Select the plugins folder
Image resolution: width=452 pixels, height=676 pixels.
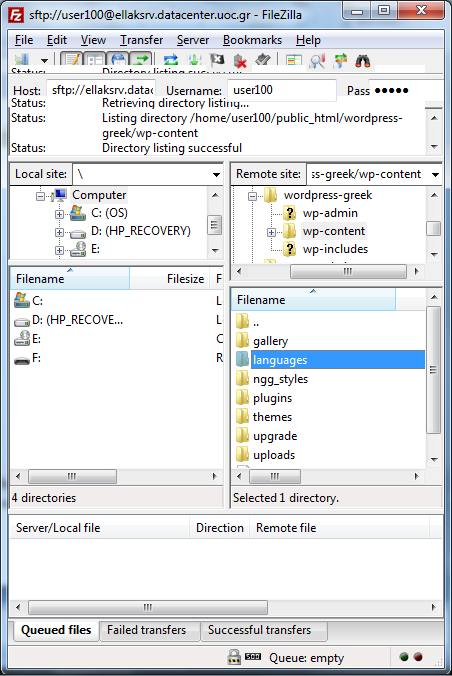[264, 397]
